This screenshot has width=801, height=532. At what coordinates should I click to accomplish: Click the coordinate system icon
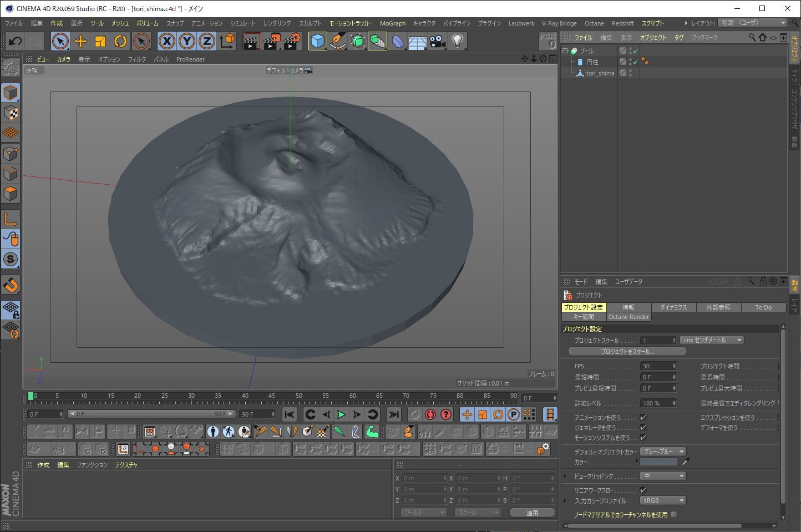tap(227, 41)
